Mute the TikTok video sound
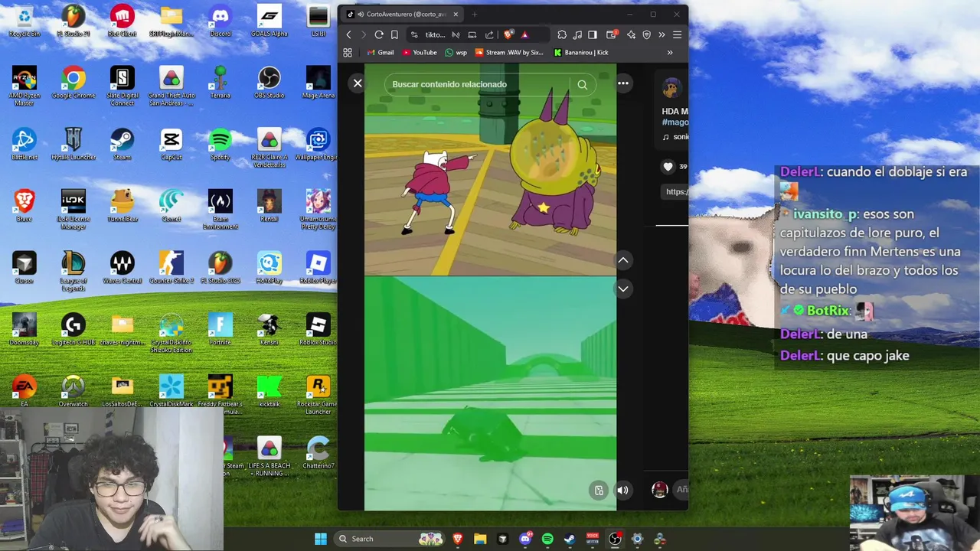The height and width of the screenshot is (551, 980). (x=623, y=491)
